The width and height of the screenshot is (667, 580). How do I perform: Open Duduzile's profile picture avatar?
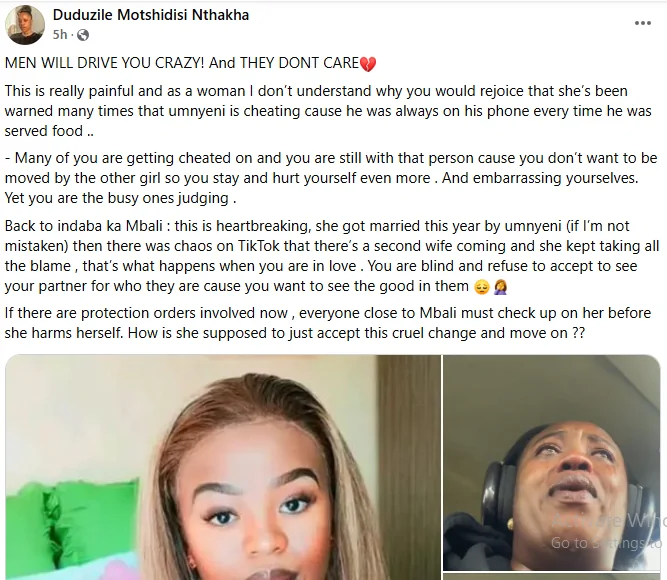tap(25, 25)
